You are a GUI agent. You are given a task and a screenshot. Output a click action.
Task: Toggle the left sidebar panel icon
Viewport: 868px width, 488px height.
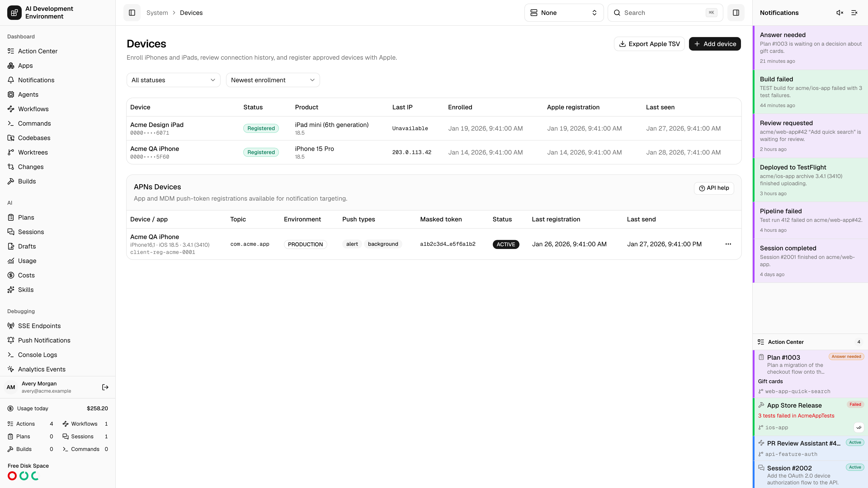coord(132,13)
